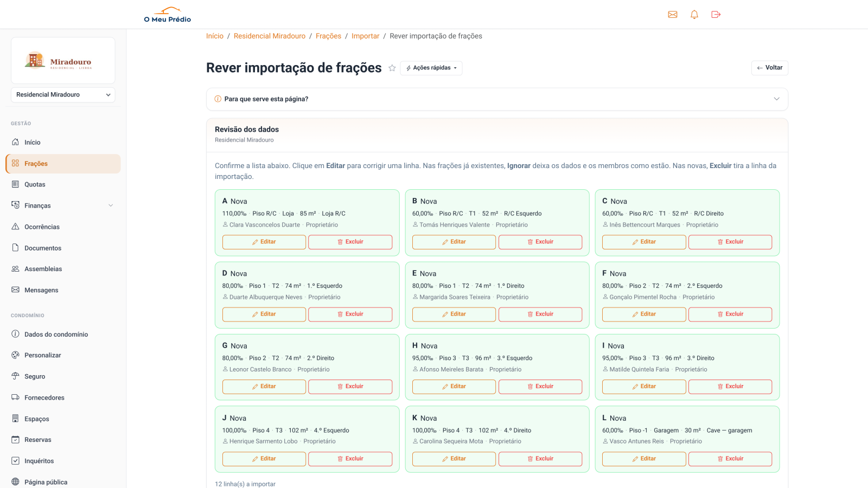Click Editar on fraction L card

coord(644,459)
